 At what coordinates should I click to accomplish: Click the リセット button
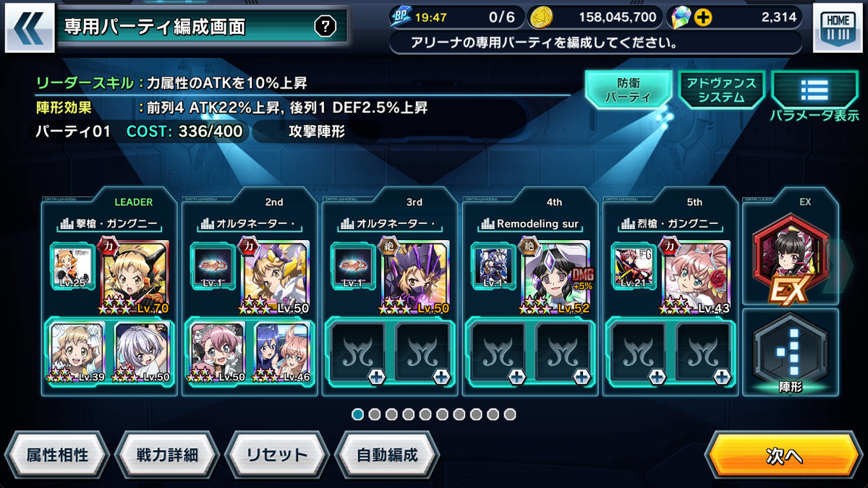pyautogui.click(x=277, y=455)
